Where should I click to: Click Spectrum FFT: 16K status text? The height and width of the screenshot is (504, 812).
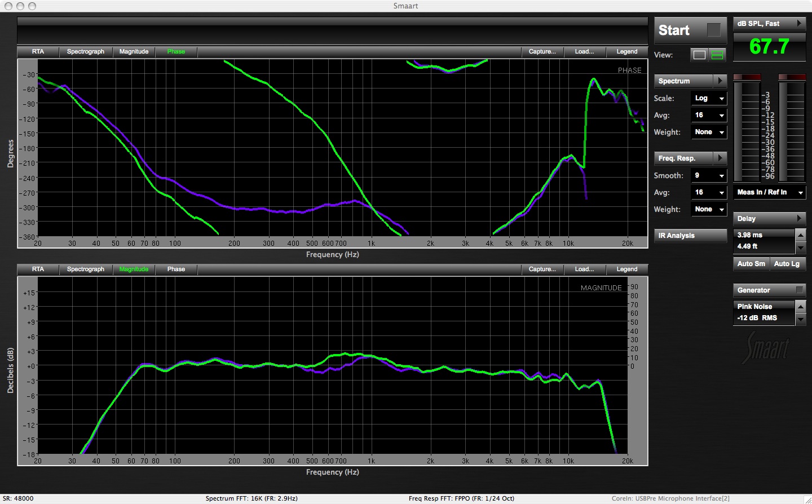[251, 498]
